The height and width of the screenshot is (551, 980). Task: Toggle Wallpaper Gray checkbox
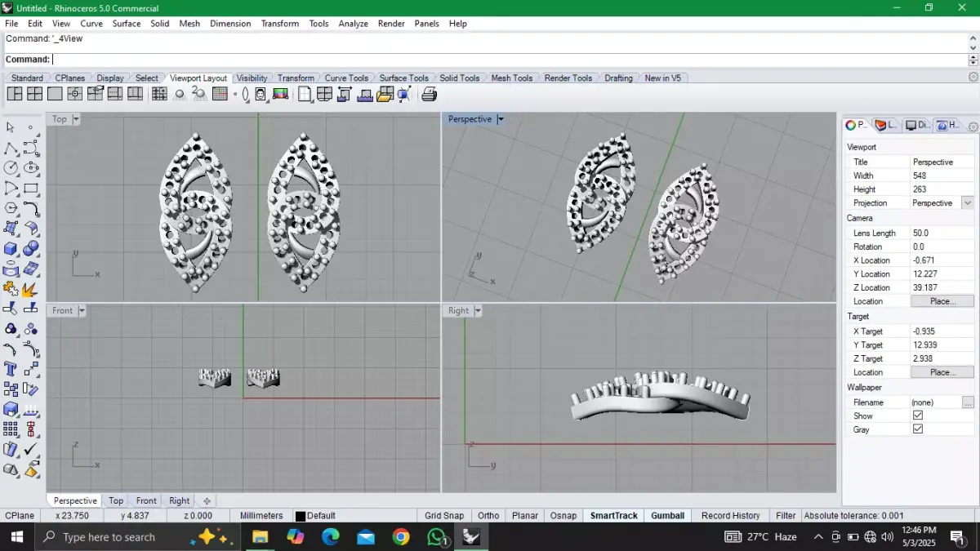[x=918, y=429]
